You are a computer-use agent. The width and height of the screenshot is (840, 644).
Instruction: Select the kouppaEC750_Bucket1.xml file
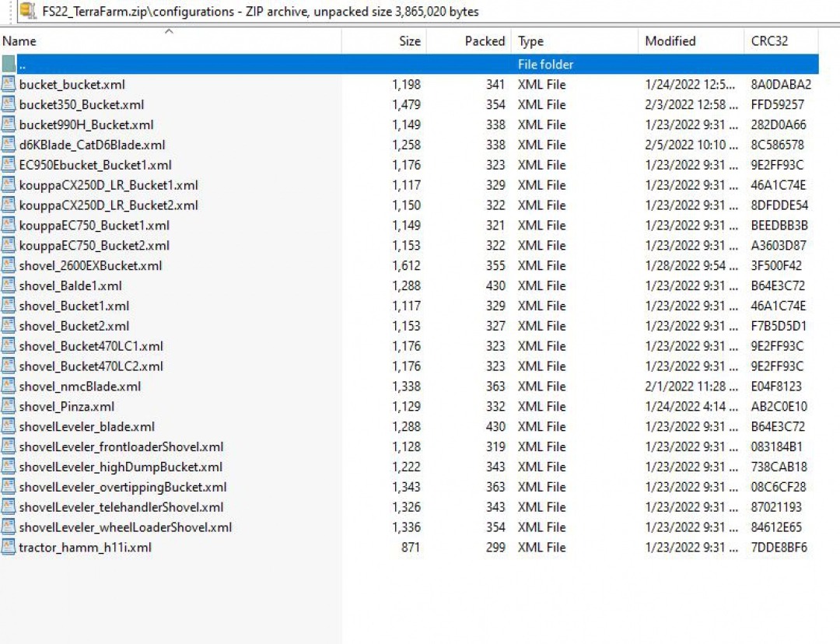[x=94, y=226]
